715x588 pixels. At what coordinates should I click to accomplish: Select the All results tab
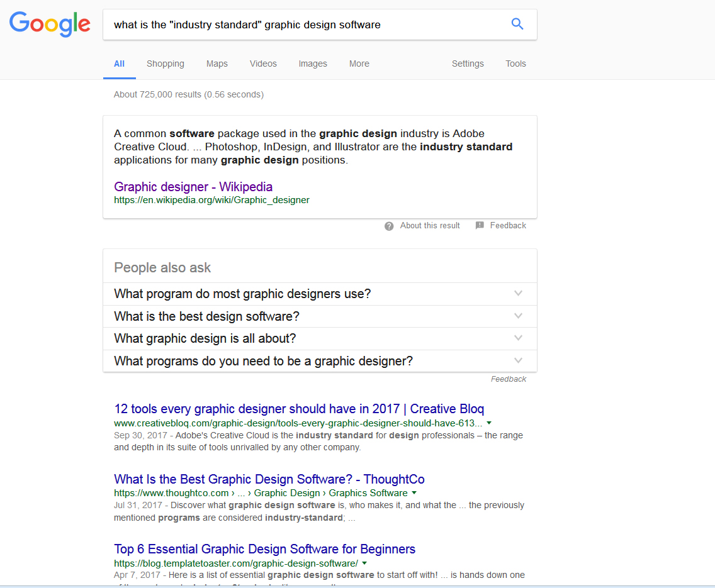point(119,64)
